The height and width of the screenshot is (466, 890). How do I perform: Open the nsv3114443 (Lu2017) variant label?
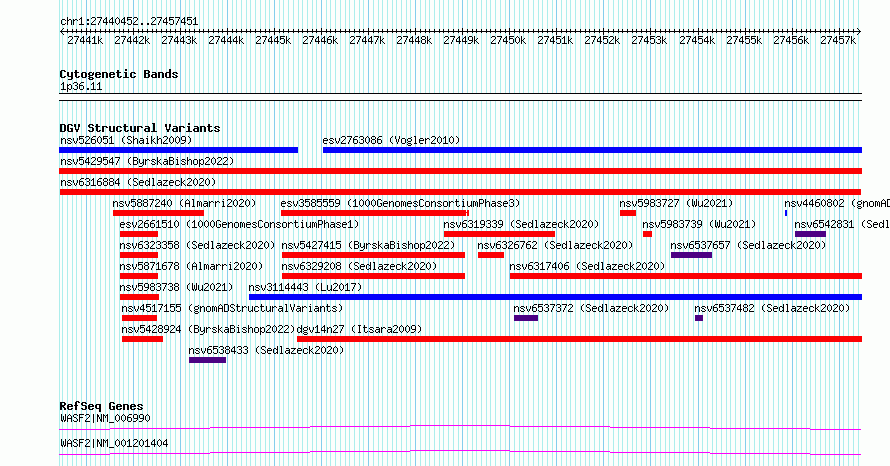305,287
